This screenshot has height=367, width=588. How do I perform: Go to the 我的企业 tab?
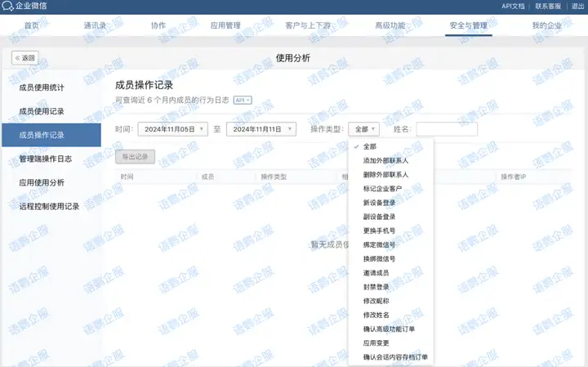coord(547,26)
